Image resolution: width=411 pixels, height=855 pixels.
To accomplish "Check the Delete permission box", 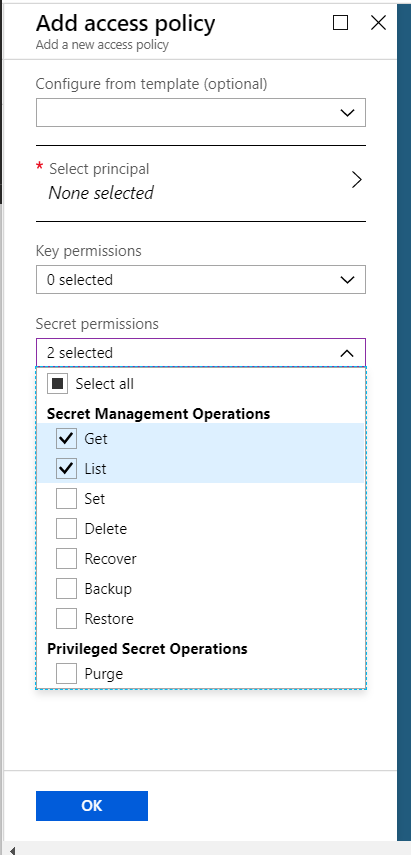I will point(67,528).
